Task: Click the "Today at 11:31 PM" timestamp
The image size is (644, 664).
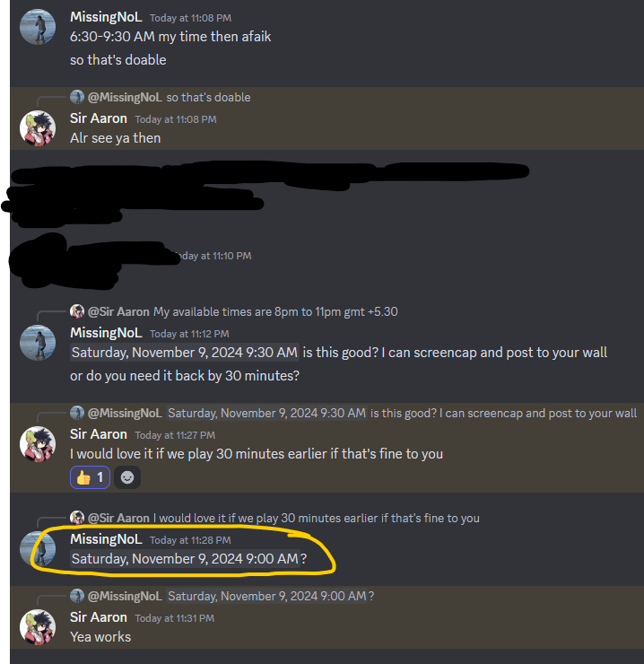Action: point(174,618)
